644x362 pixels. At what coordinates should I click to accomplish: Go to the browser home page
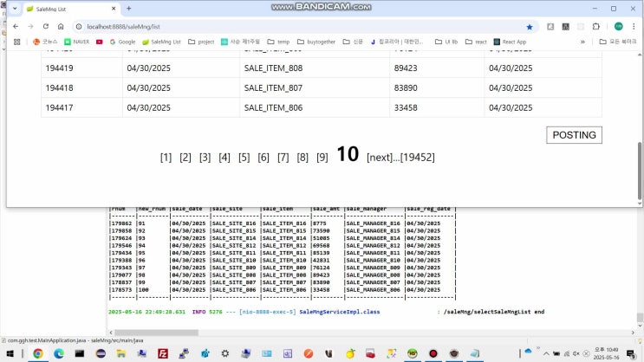tap(62, 26)
